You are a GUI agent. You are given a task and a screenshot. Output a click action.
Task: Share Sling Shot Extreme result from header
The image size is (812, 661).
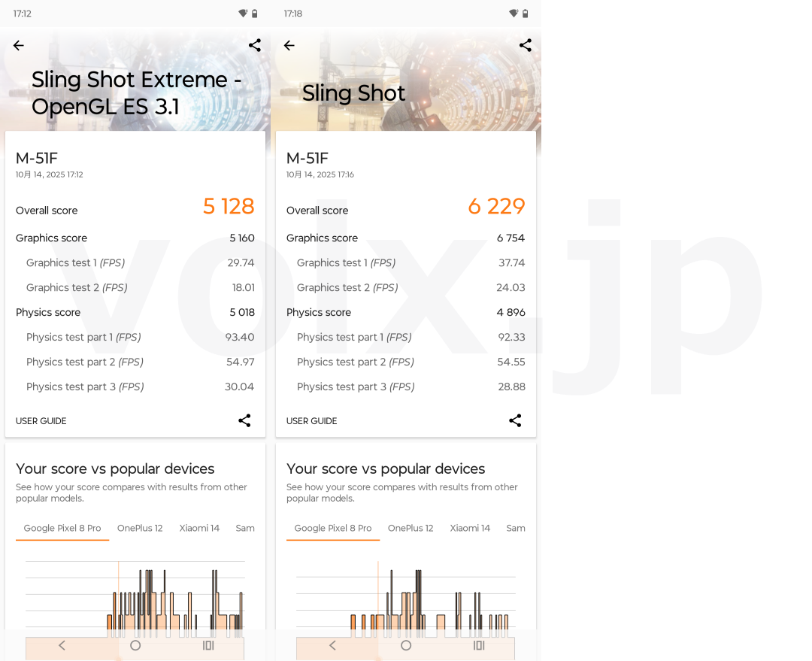click(255, 45)
